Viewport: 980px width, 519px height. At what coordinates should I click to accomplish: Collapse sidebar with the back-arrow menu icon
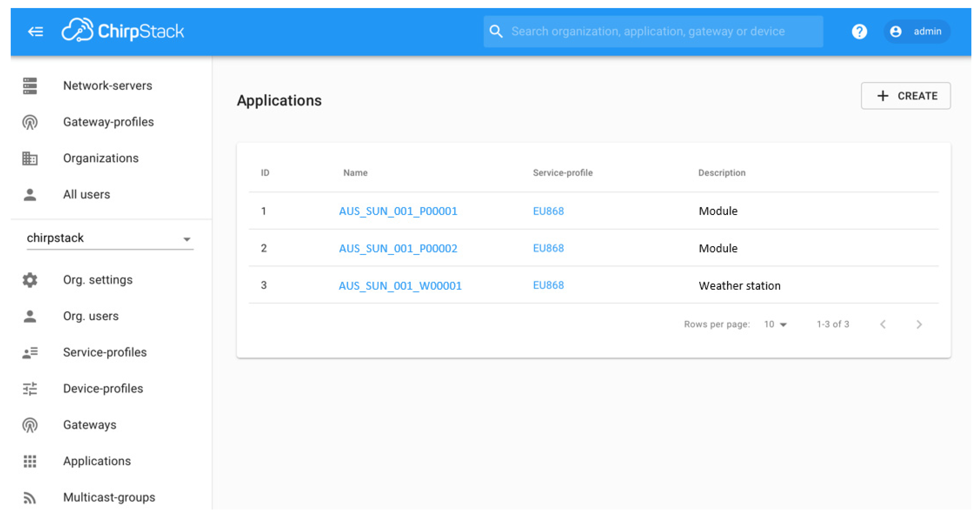click(35, 31)
